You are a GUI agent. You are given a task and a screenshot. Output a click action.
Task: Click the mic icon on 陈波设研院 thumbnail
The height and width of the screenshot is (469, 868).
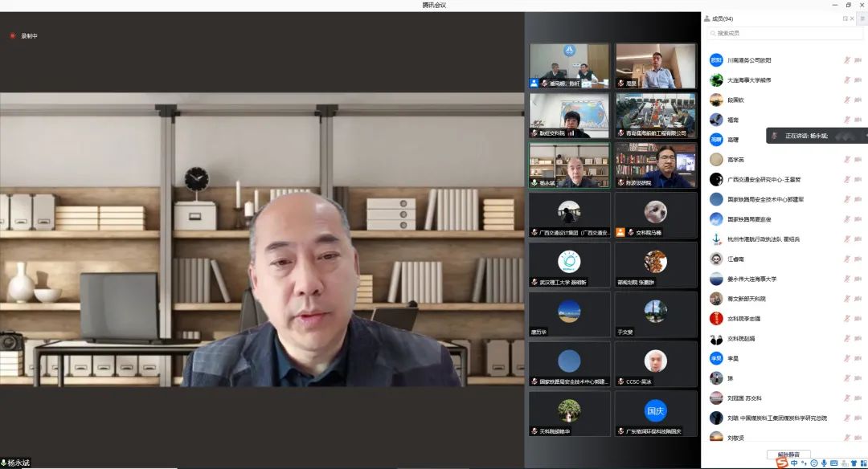620,182
